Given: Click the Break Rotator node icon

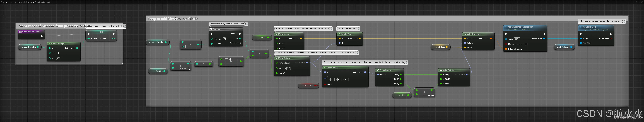Looking at the screenshot, I should coord(378,70).
